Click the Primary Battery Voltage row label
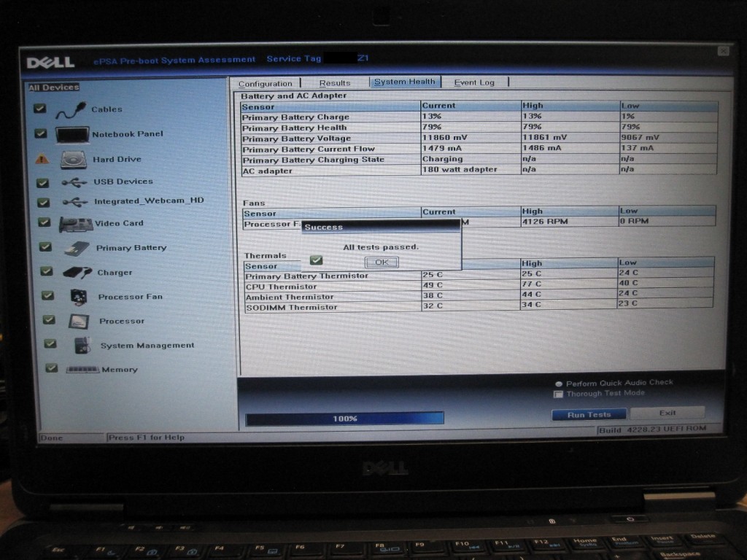Viewport: 747px width, 560px height. (296, 139)
